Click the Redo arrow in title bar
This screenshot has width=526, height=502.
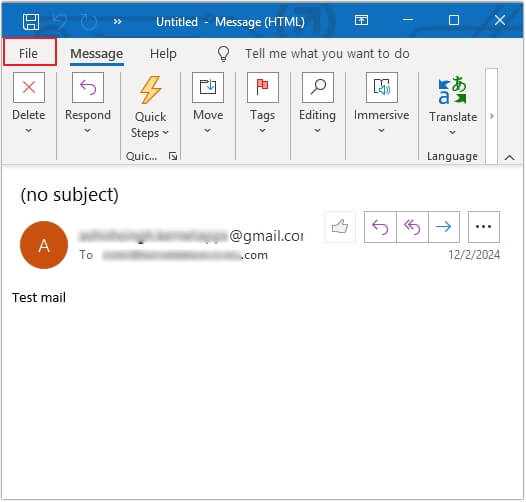coord(89,22)
